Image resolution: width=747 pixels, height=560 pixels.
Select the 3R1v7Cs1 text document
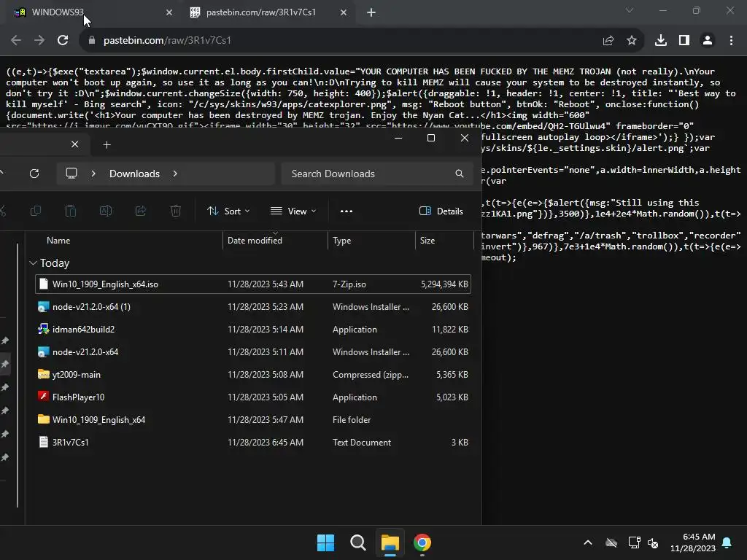(x=253, y=443)
